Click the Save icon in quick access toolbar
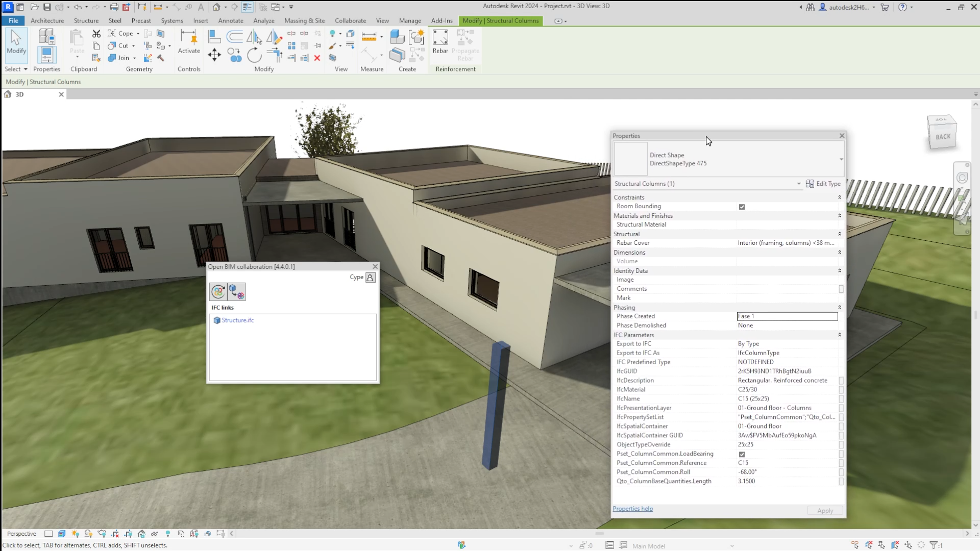 (47, 7)
